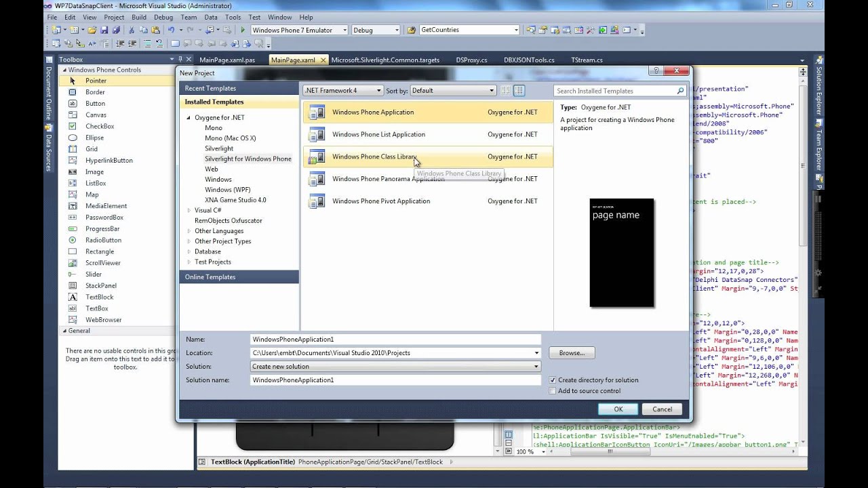The height and width of the screenshot is (488, 868).
Task: Expand the Other Languages tree node
Action: (189, 231)
